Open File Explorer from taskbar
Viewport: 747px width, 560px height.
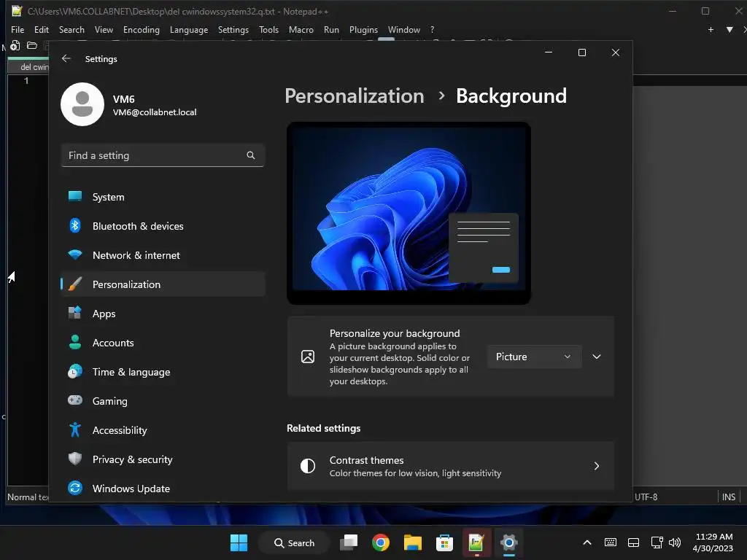pyautogui.click(x=413, y=542)
